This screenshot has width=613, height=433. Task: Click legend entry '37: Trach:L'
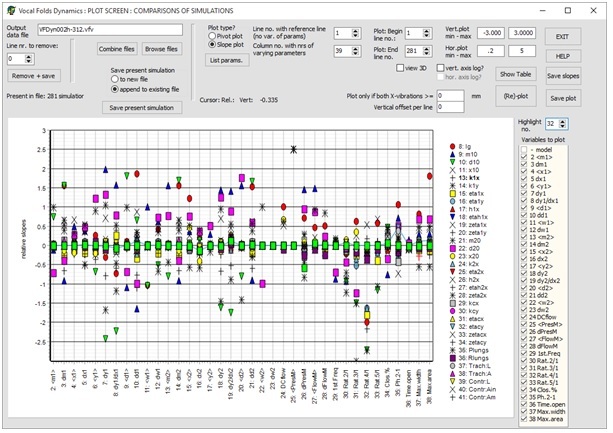(470, 366)
